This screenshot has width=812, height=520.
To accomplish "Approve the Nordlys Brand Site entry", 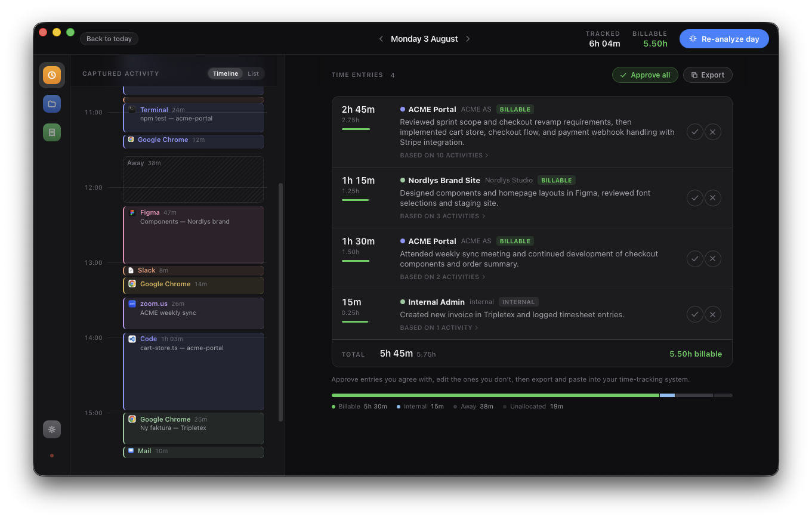I will [x=694, y=198].
